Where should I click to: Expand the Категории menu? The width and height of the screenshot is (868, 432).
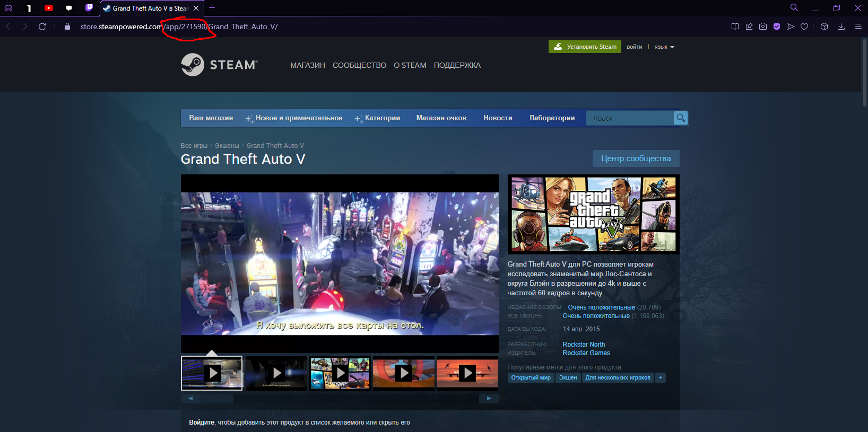378,118
